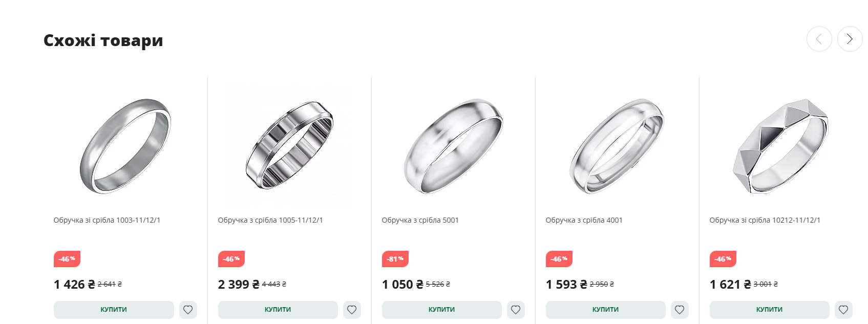Screen dimensions: 868x324
Task: Buy the ring priced 2 399 ₴
Action: [x=278, y=310]
